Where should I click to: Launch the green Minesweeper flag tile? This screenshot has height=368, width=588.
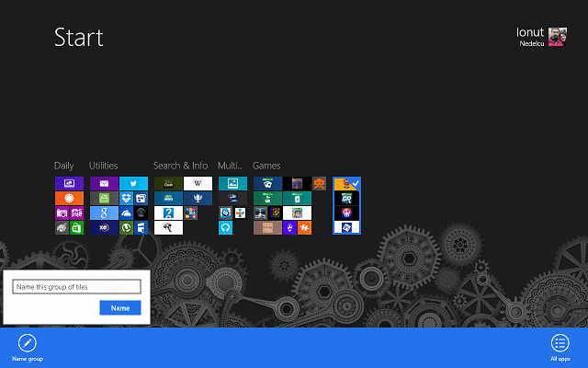click(x=267, y=198)
